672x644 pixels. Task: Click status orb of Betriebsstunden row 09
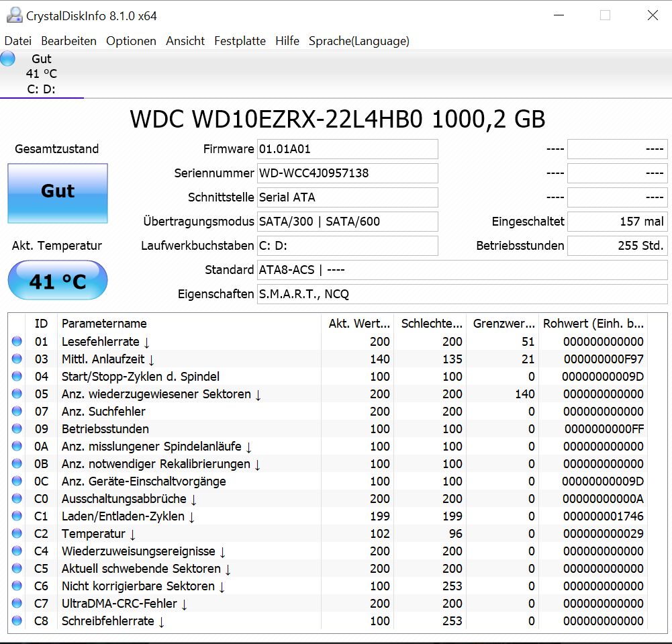[17, 428]
